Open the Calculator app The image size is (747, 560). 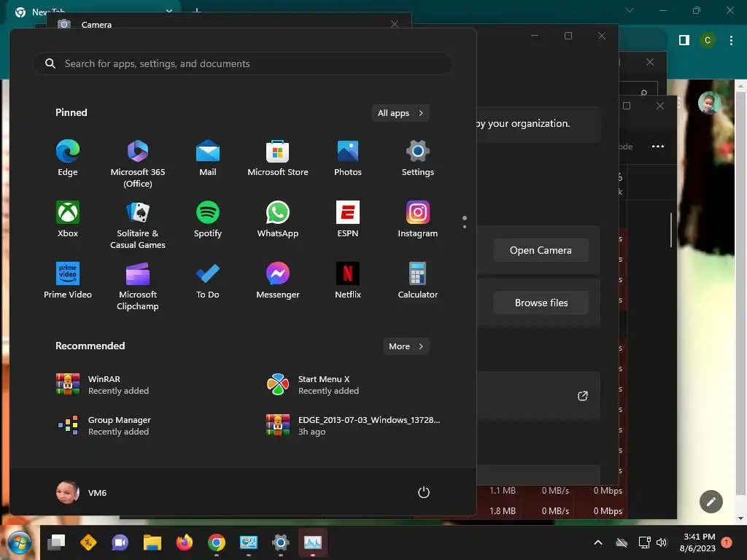(x=418, y=280)
